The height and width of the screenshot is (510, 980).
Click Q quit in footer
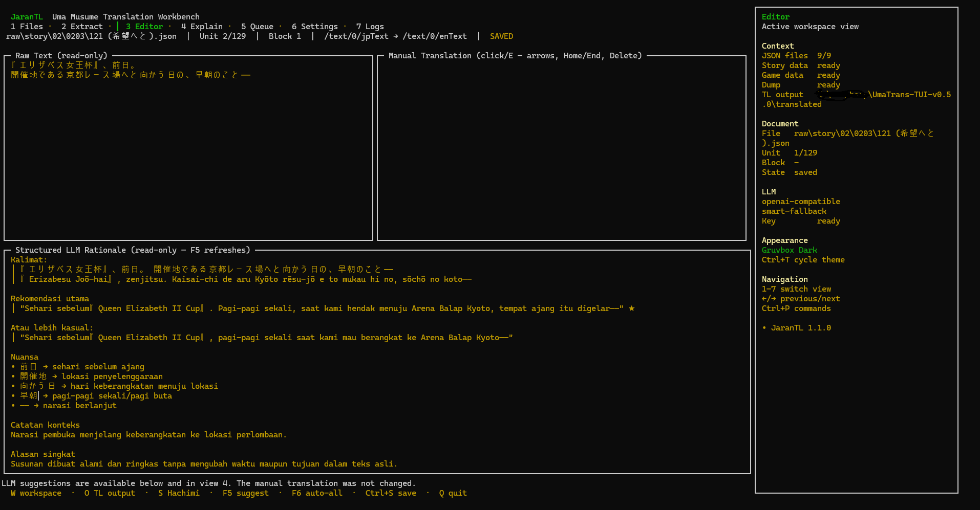453,493
